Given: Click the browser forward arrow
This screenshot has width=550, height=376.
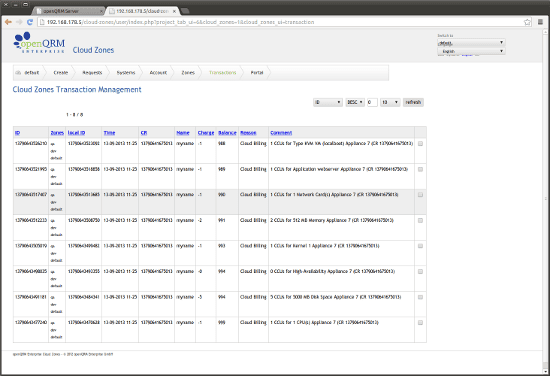Looking at the screenshot, I should coord(19,22).
